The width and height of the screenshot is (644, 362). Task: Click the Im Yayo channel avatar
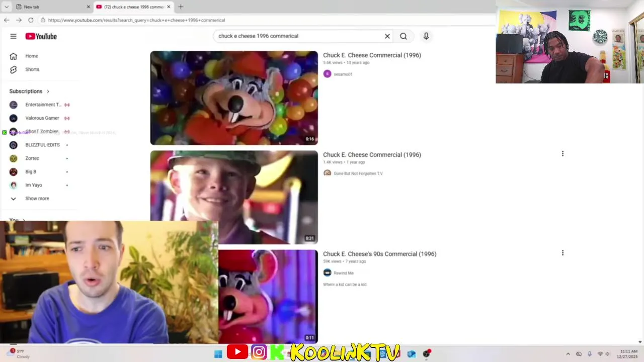[x=14, y=185]
